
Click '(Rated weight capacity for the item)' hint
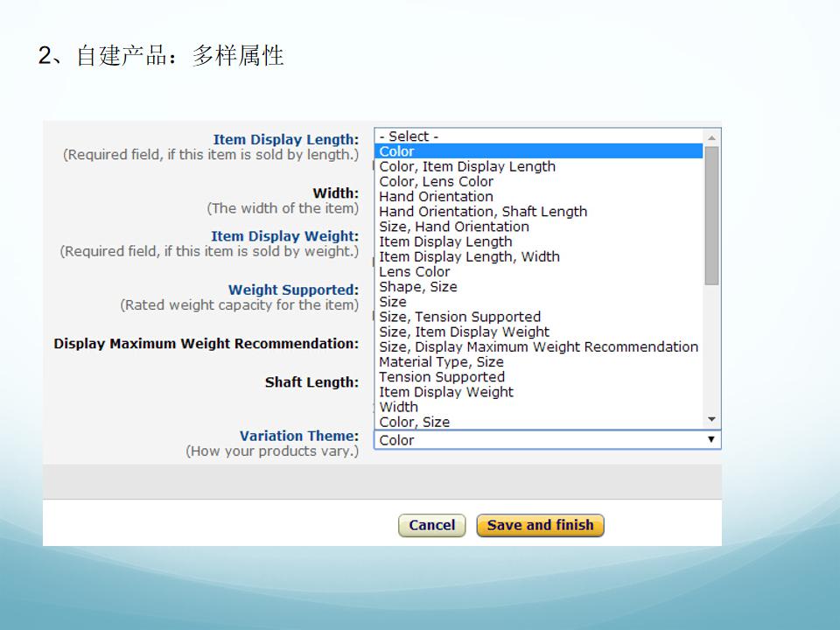point(240,304)
